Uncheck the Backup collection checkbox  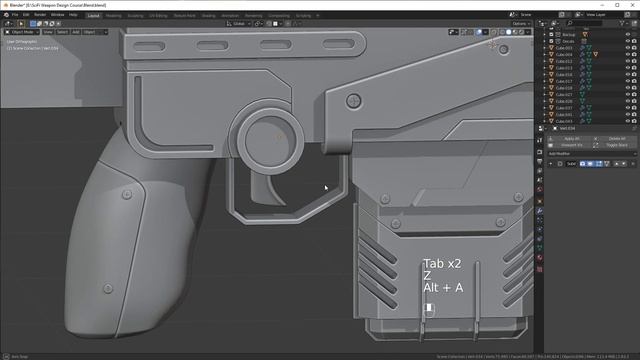[x=551, y=35]
